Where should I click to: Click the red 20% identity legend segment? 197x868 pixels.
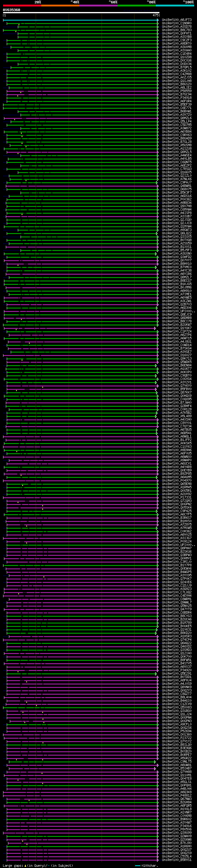pyautogui.click(x=22, y=6)
